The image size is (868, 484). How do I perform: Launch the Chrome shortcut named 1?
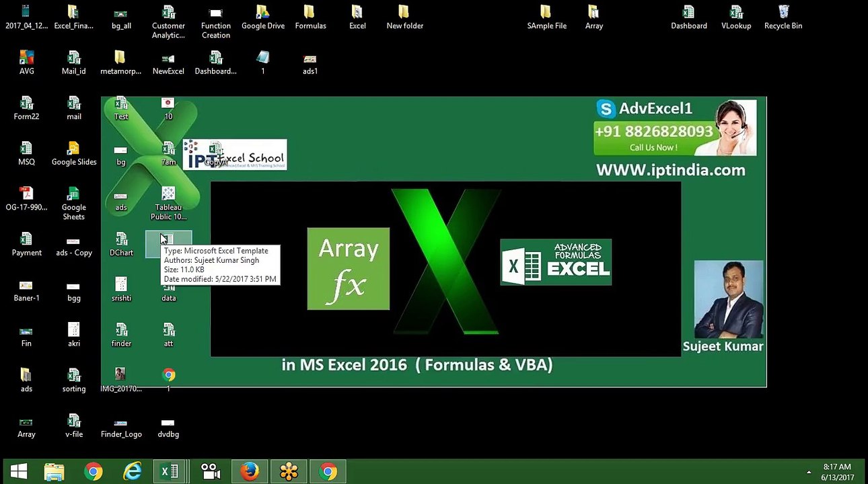(x=168, y=380)
